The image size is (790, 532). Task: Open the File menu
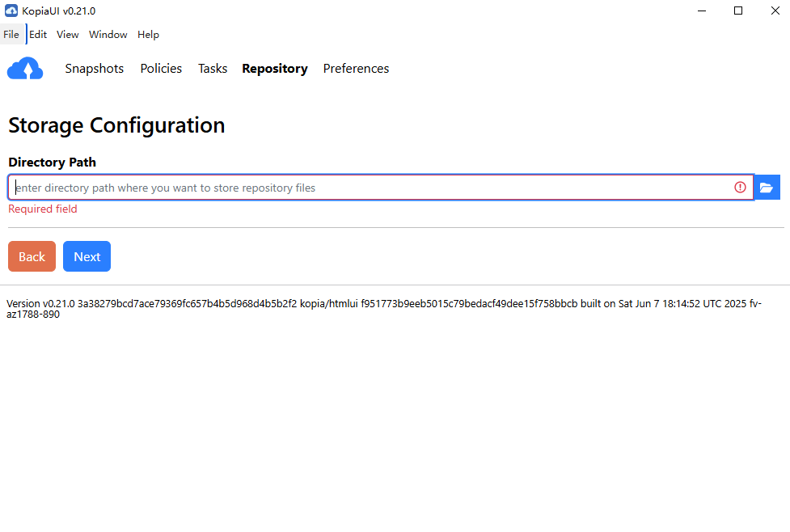[x=11, y=35]
